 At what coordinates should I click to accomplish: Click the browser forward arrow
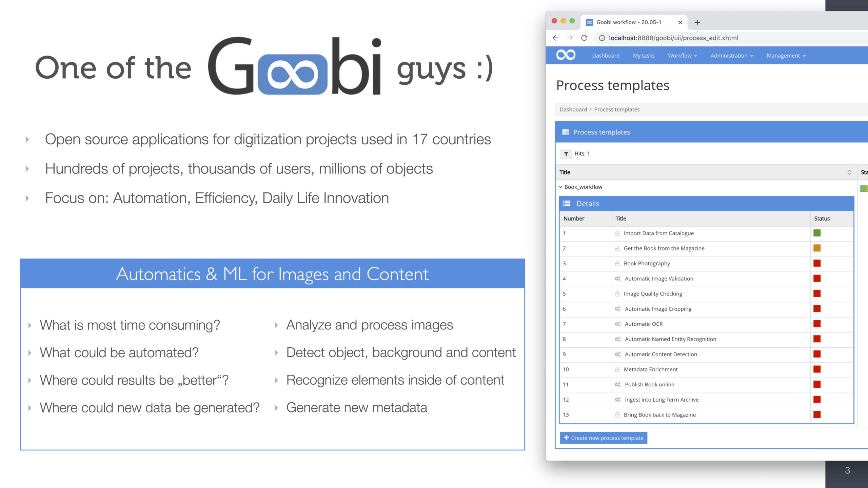(570, 38)
